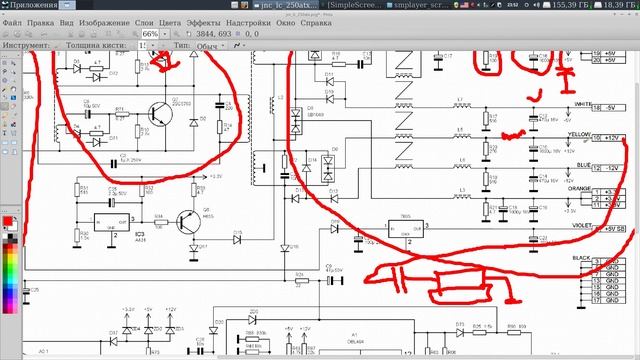Select the Magic Wand tool
Viewport: 640px width, 360px height.
[4, 89]
